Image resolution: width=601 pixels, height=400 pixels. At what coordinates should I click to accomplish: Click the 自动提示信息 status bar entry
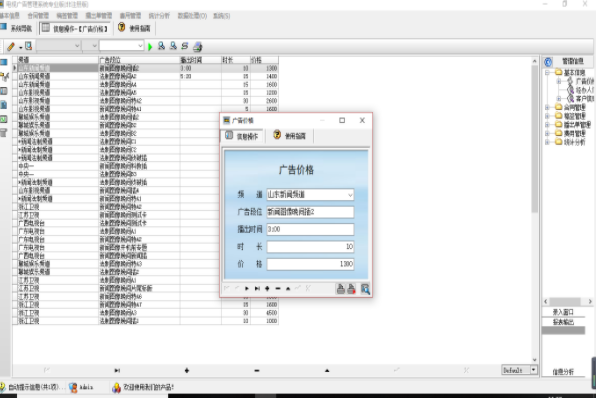point(32,387)
